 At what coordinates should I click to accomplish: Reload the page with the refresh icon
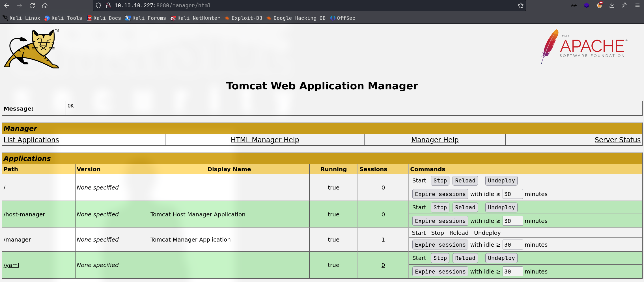coord(32,5)
